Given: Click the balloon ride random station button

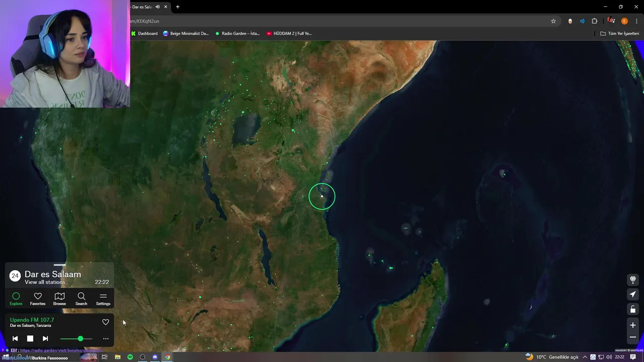Looking at the screenshot, I should pyautogui.click(x=633, y=279).
